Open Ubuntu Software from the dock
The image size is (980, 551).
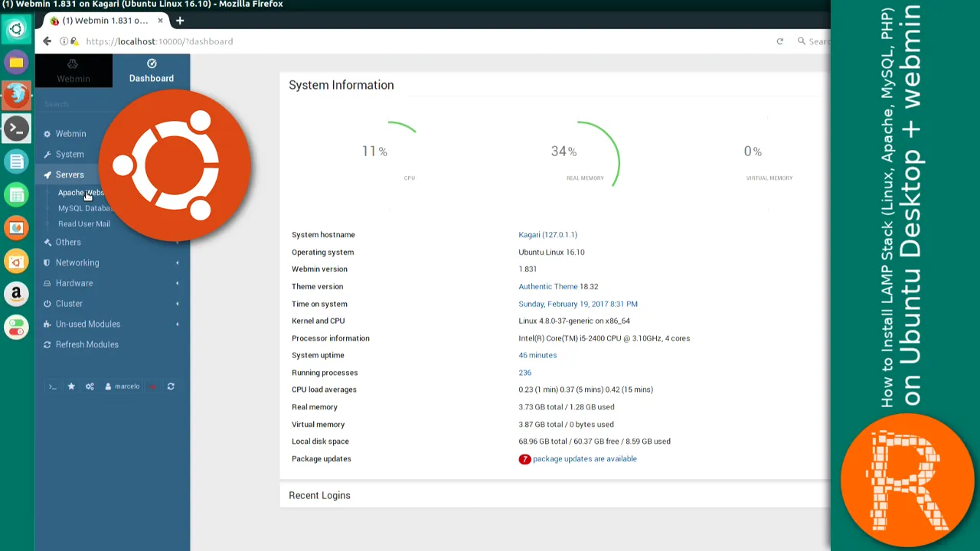click(16, 261)
